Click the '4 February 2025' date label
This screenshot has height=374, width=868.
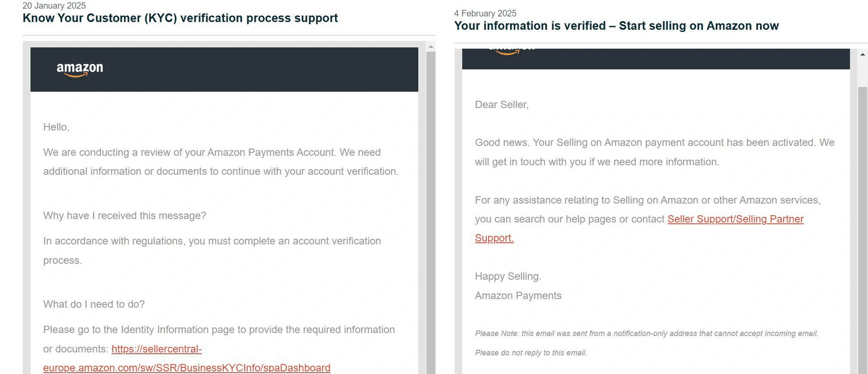pos(485,13)
